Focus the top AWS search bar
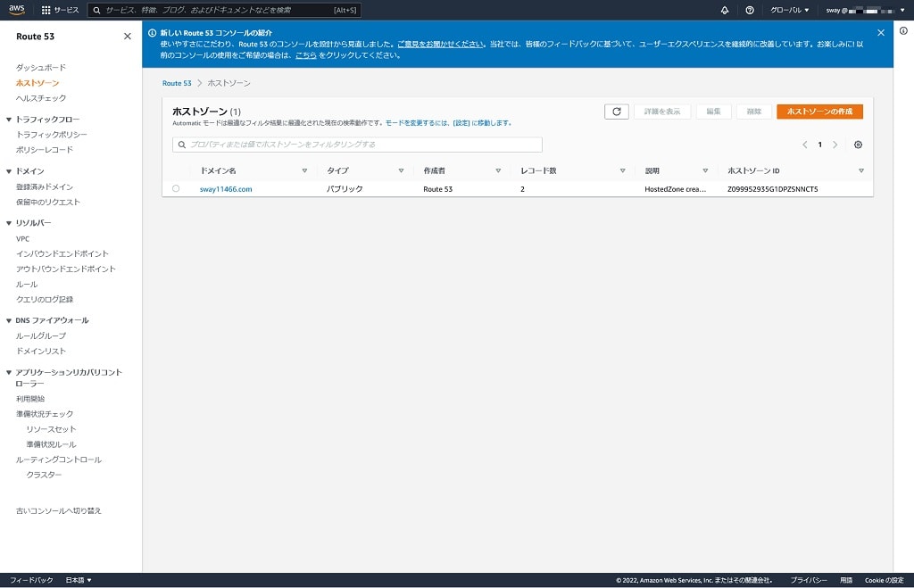This screenshot has height=588, width=914. [x=224, y=10]
